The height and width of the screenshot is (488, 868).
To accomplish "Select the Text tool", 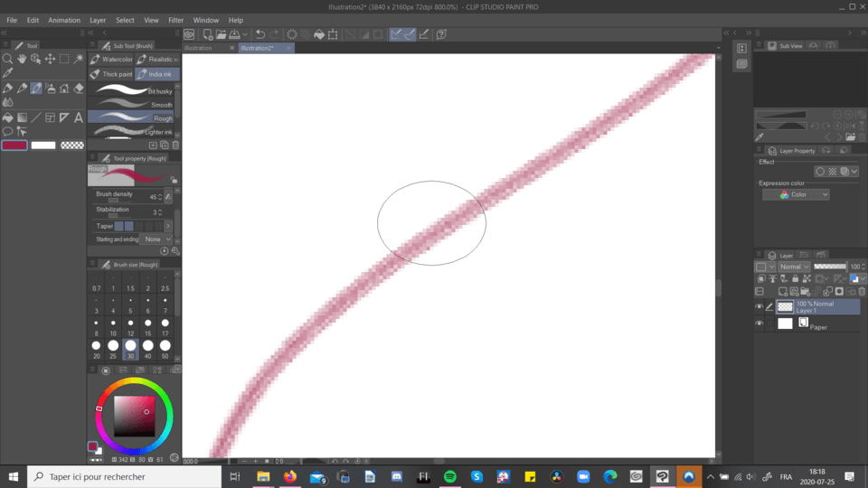I will tap(79, 117).
